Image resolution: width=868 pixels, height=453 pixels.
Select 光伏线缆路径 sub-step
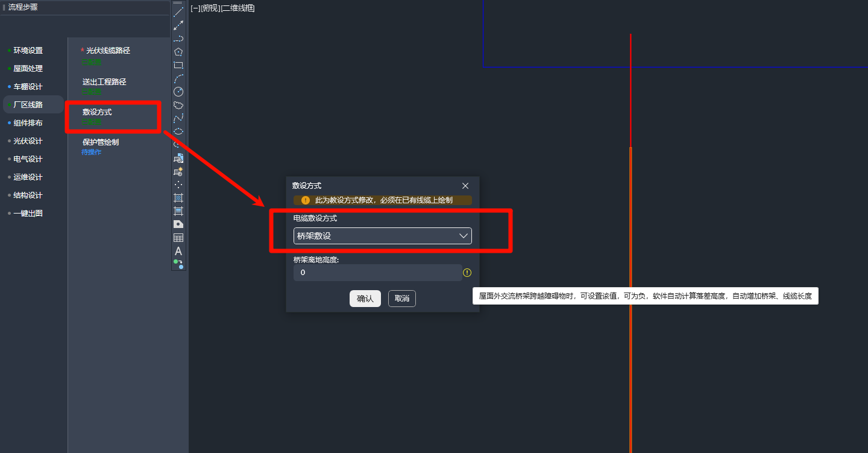pos(108,51)
